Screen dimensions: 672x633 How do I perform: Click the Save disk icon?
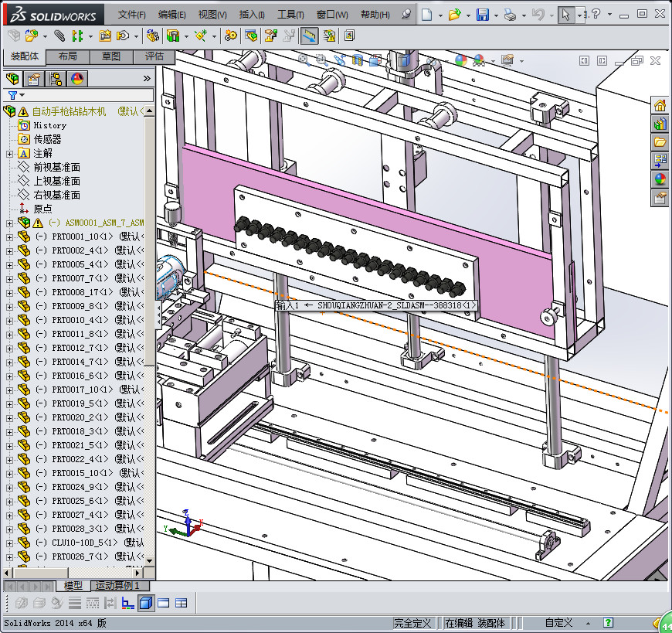point(482,15)
